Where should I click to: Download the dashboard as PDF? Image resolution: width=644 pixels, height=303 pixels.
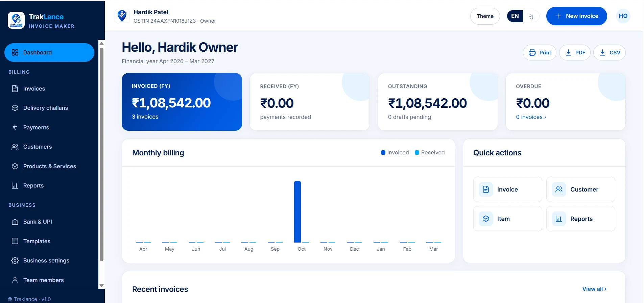tap(575, 53)
